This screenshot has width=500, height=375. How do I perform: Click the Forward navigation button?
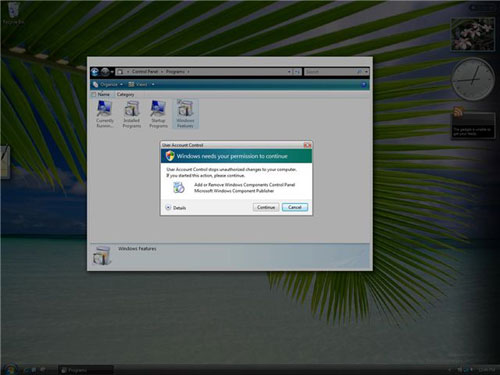pyautogui.click(x=105, y=72)
